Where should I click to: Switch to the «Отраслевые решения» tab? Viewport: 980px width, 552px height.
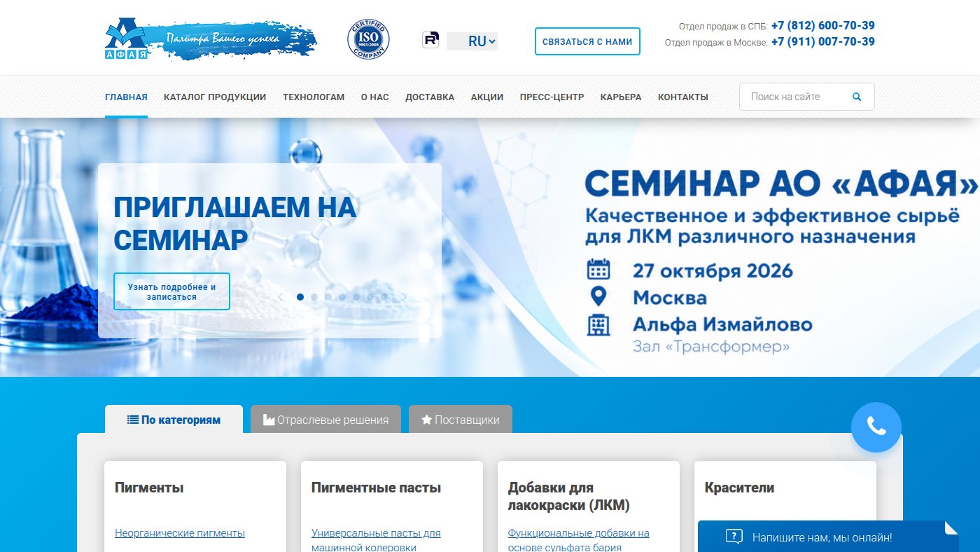coord(325,420)
